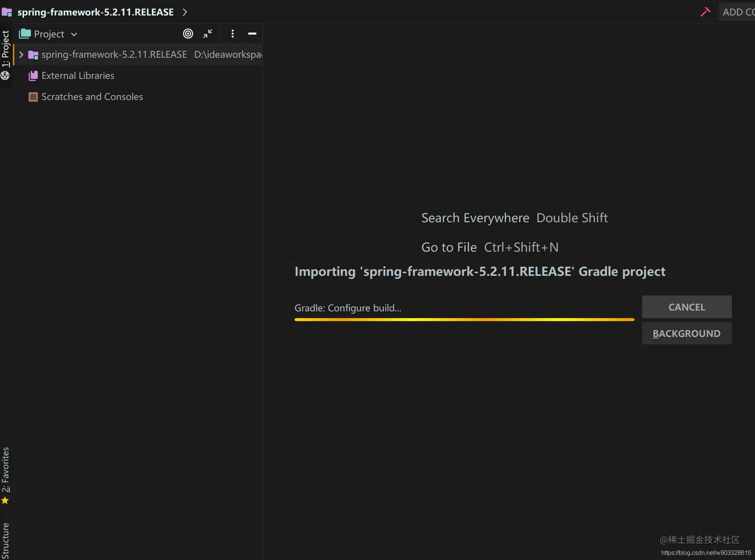Open the Structure tool window tab

point(5,541)
